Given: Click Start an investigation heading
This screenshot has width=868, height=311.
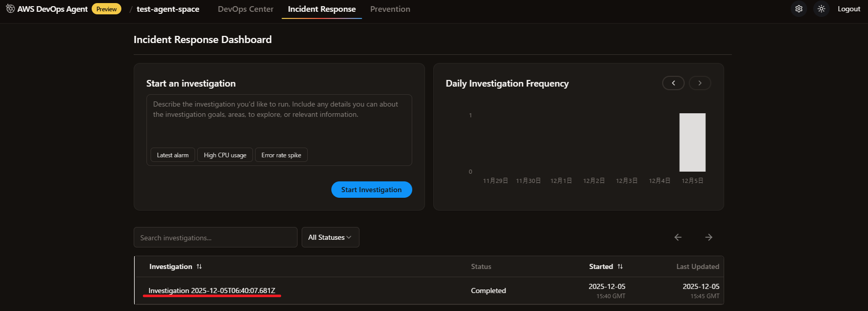Looking at the screenshot, I should [191, 84].
